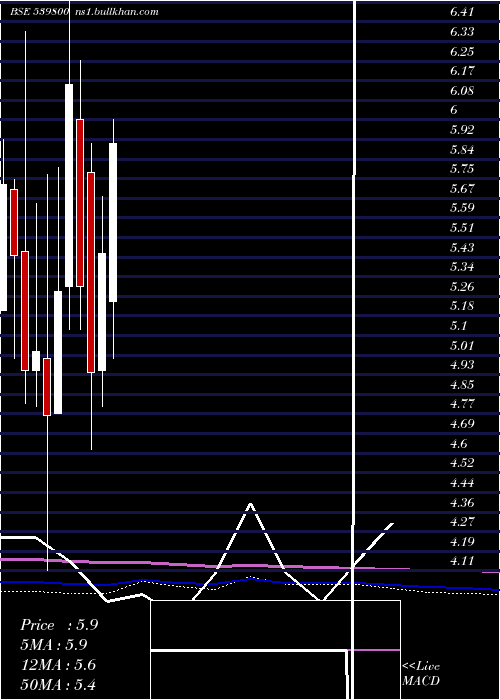500x700 pixels.
Task: Click the 50MA : 5.4 readout
Action: pyautogui.click(x=58, y=684)
